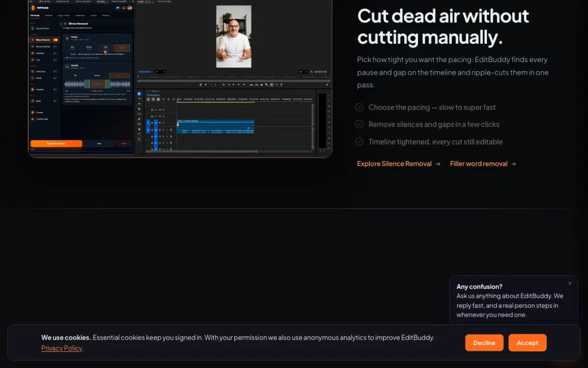Select the Type tool in Premiere toolbar
588x368 pixels.
139,134
